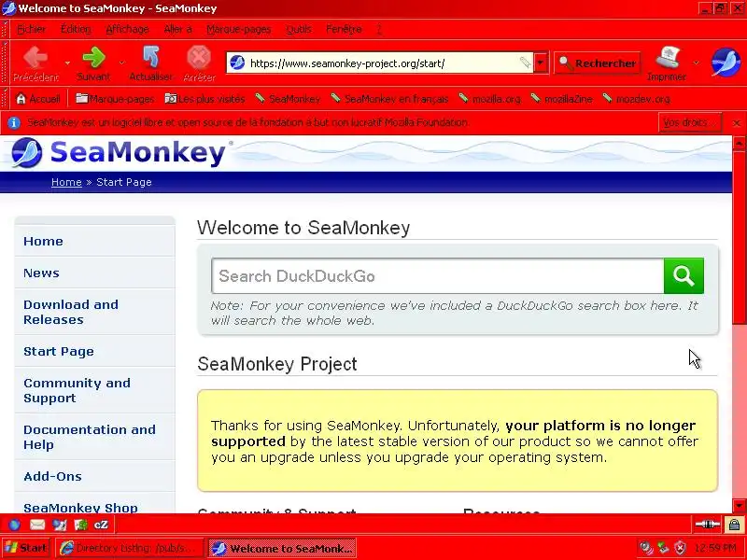Follow the Home breadcrumb link
747x560 pixels.
pos(66,182)
